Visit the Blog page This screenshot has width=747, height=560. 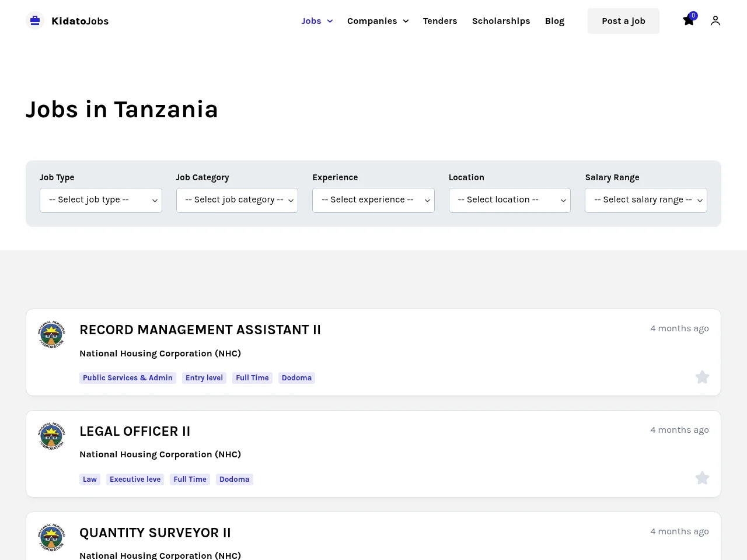(554, 21)
